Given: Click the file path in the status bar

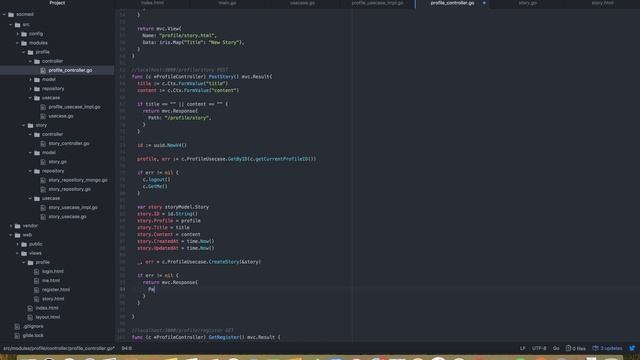Looking at the screenshot, I should point(59,348).
